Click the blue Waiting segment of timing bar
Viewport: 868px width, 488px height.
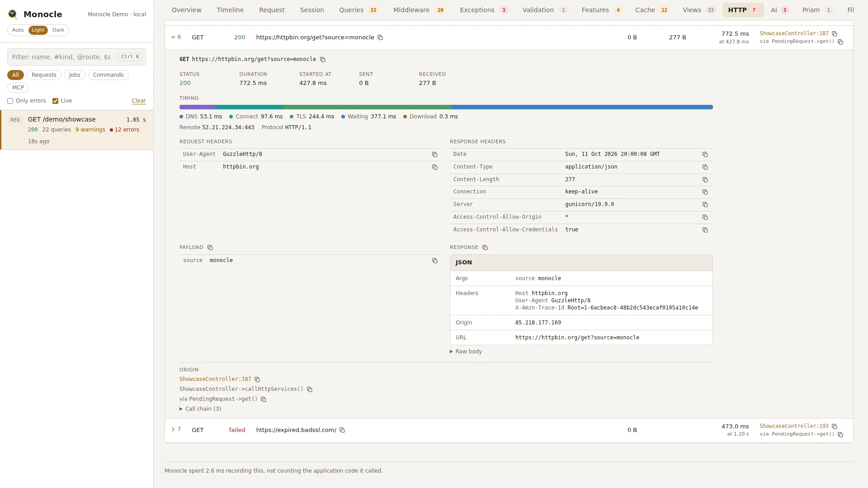click(x=582, y=107)
